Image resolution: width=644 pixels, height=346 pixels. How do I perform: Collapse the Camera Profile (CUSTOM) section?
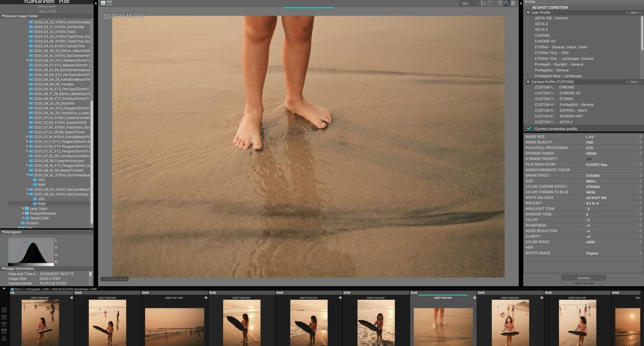(x=528, y=82)
